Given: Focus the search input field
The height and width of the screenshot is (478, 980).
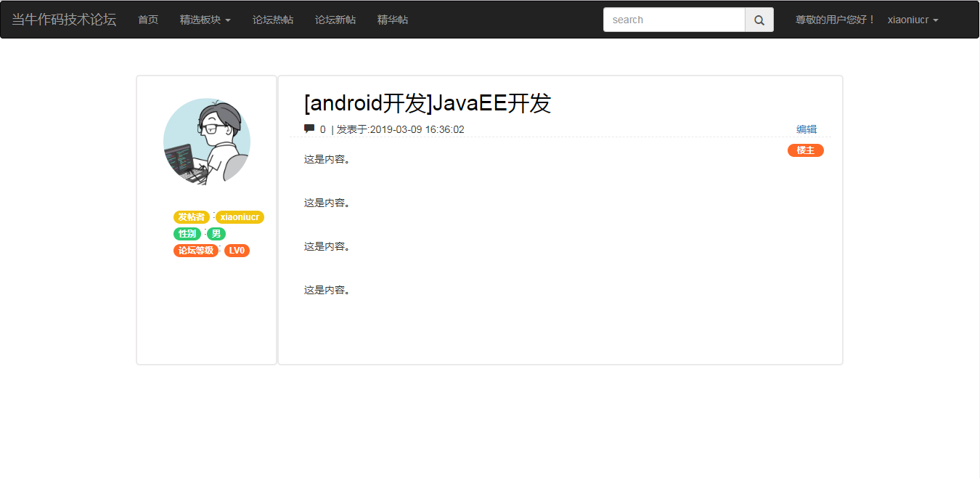Looking at the screenshot, I should tap(674, 20).
